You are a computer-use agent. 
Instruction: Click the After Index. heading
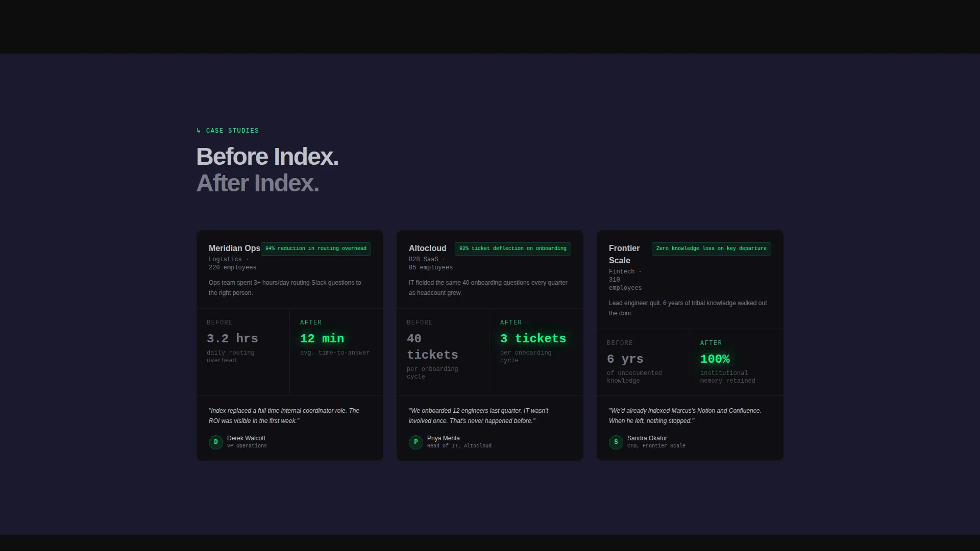pos(258,183)
